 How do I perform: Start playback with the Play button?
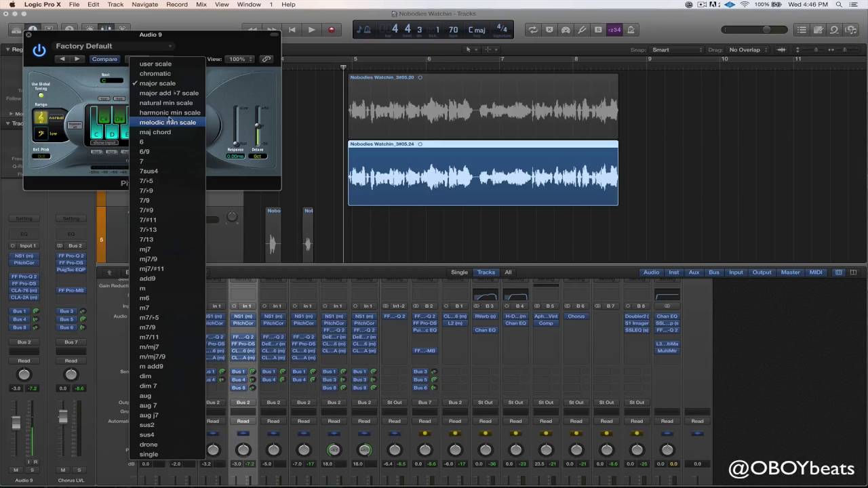pos(311,30)
